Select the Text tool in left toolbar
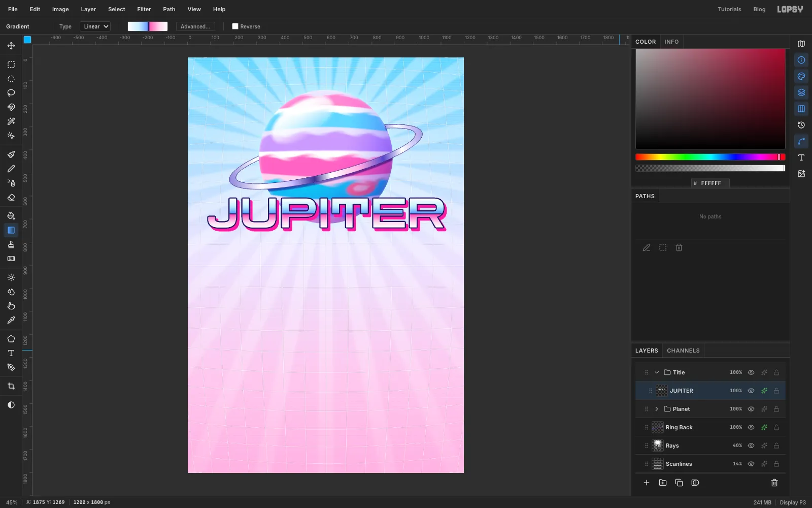Viewport: 812px width, 508px height. click(x=11, y=353)
